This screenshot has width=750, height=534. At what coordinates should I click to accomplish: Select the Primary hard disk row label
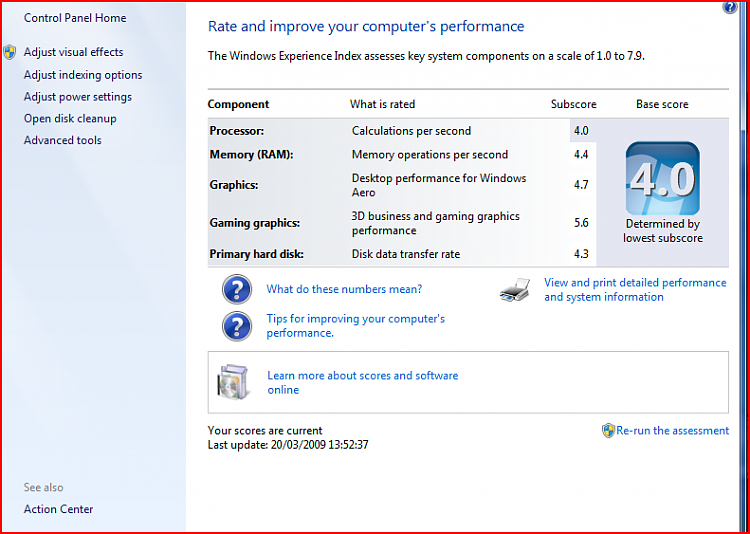pyautogui.click(x=256, y=255)
